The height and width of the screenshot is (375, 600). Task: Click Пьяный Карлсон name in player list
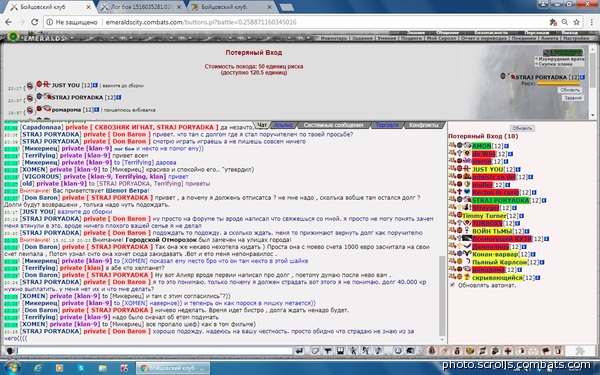pyautogui.click(x=499, y=262)
